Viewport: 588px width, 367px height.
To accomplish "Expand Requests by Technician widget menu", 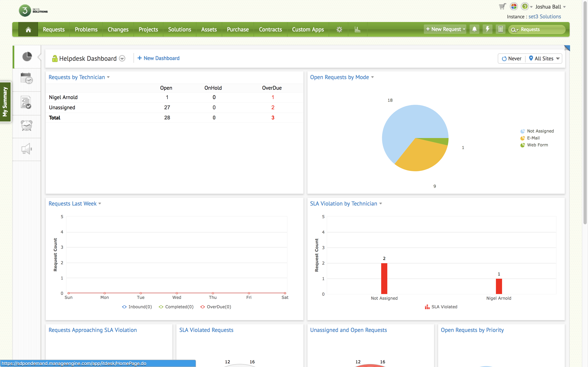I will (108, 77).
